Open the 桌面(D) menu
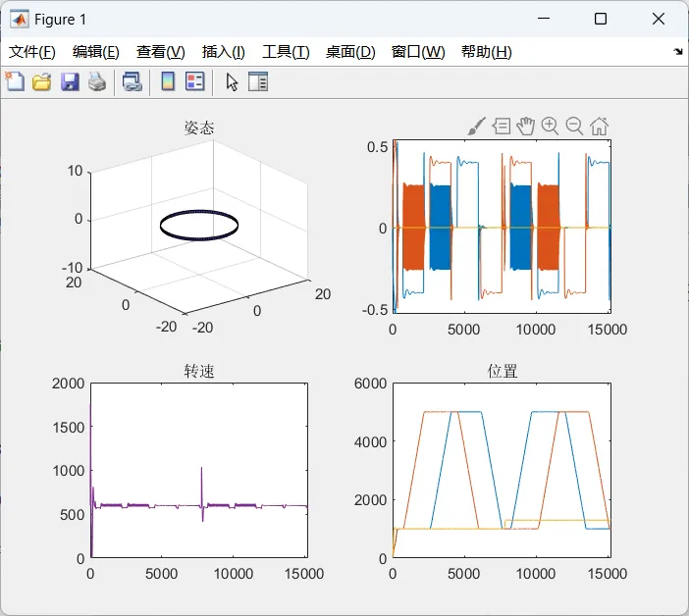This screenshot has width=689, height=616. [x=350, y=52]
